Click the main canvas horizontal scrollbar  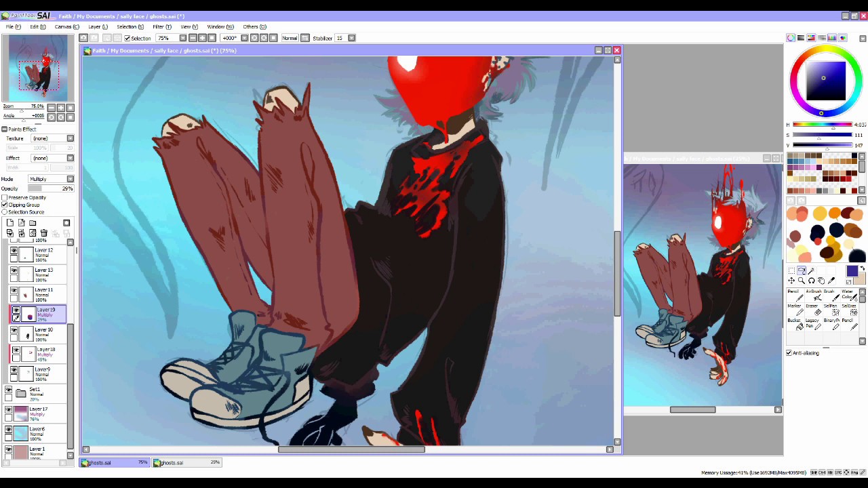(x=351, y=449)
